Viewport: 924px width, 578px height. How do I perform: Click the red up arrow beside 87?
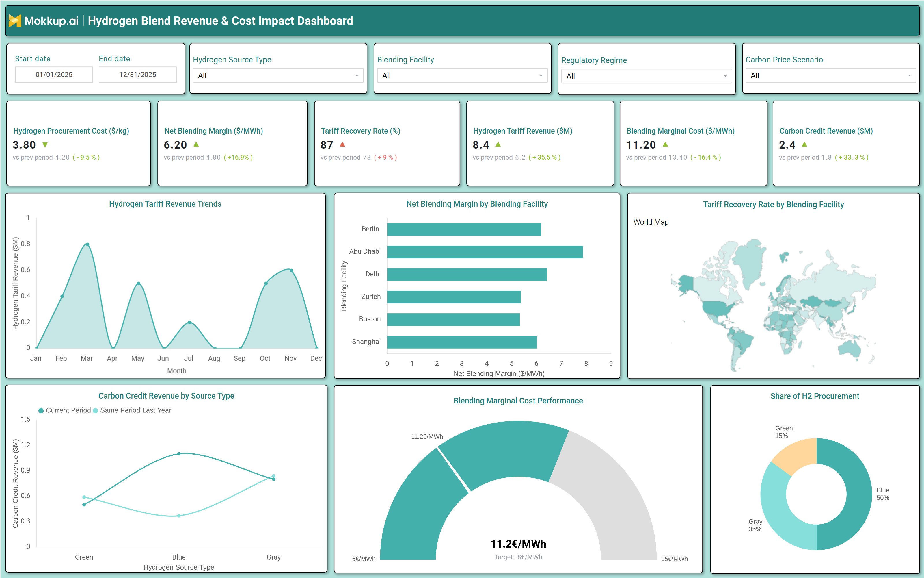342,144
